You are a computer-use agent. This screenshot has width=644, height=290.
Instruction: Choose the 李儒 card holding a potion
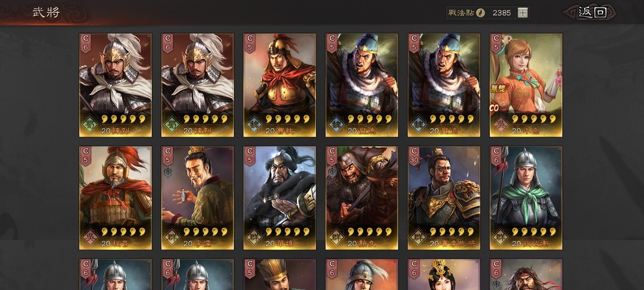(198, 198)
